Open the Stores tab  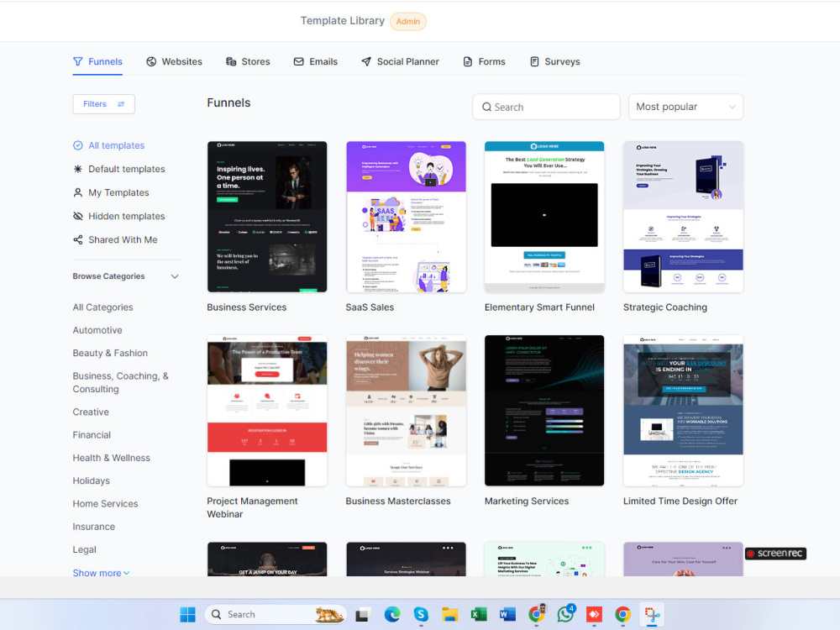(x=248, y=61)
